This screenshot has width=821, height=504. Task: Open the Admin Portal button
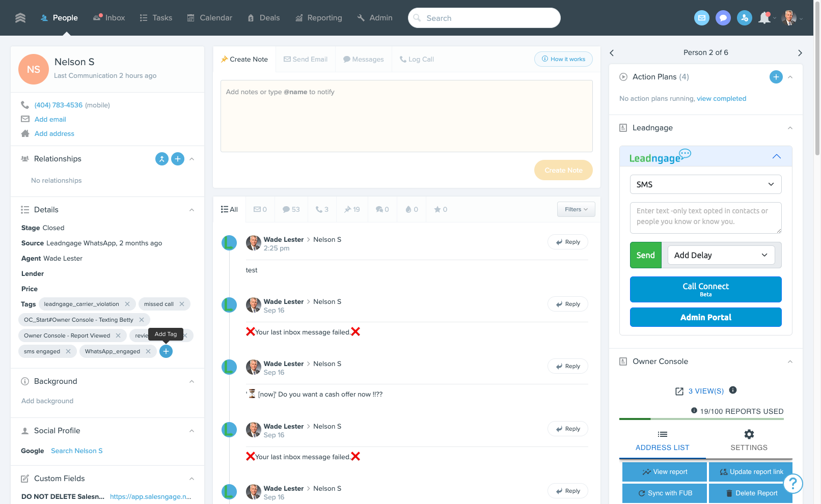706,317
